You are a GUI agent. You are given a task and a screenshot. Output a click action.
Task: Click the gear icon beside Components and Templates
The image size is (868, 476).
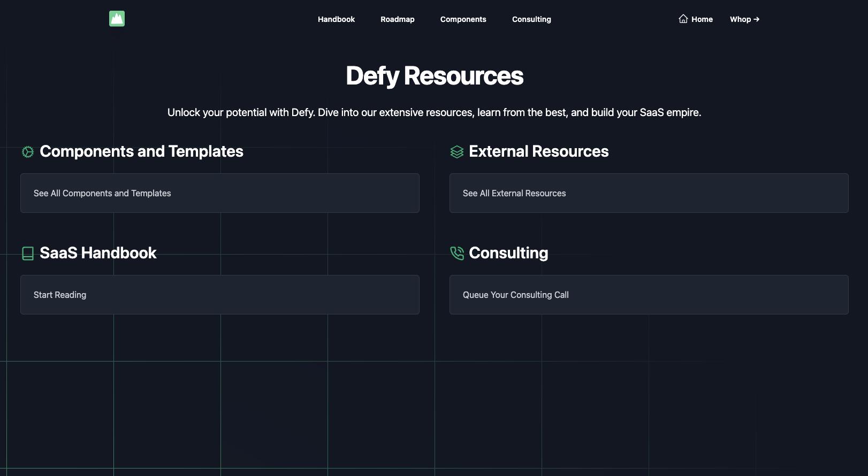(x=28, y=152)
